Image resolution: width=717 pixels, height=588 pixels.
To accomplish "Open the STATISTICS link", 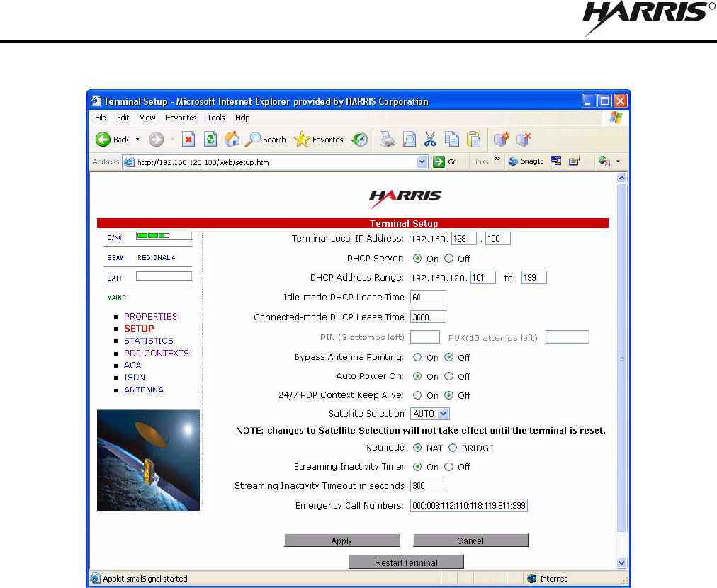I will coord(149,341).
